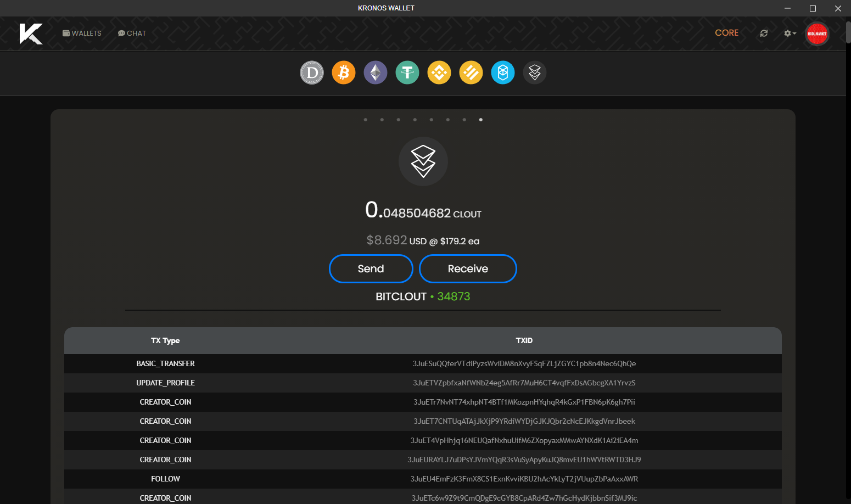The width and height of the screenshot is (851, 504).
Task: Go to seventh carousel dot
Action: click(x=464, y=120)
